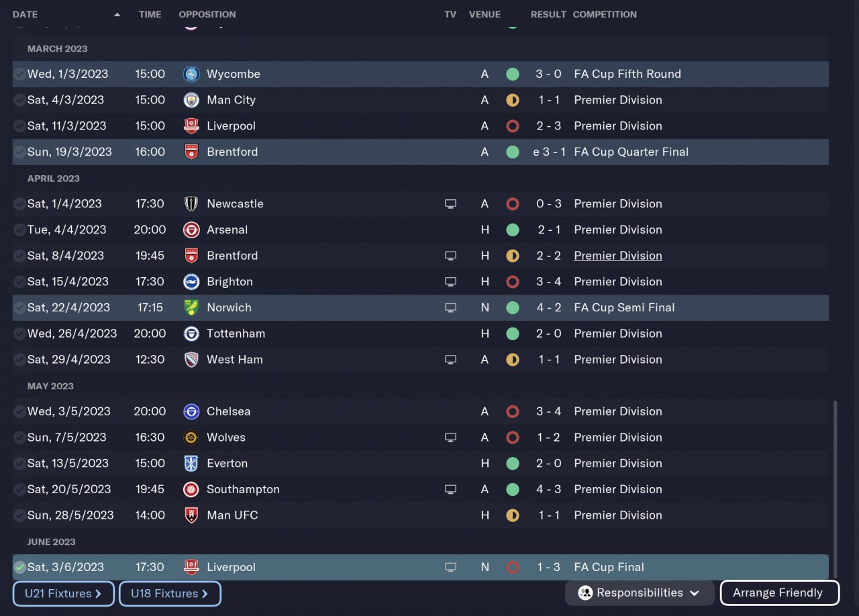
Task: Open the Responsibilities dropdown
Action: 639,593
